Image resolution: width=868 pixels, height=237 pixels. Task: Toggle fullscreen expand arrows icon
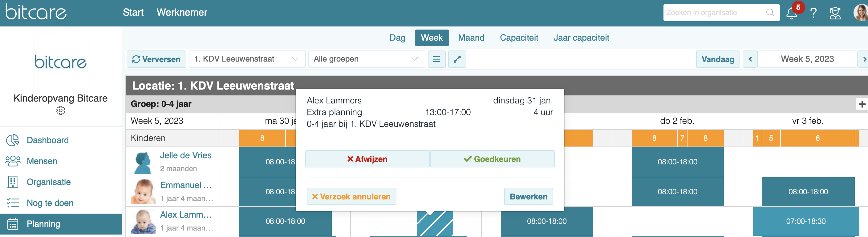pyautogui.click(x=457, y=59)
